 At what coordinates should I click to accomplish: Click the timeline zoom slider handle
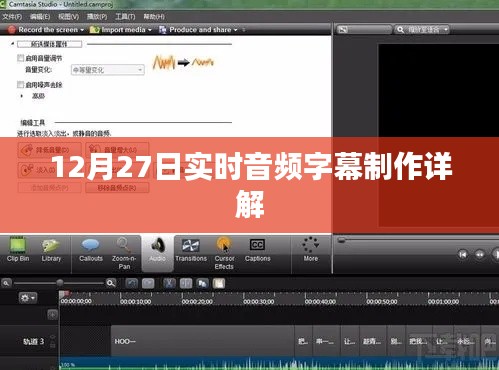click(x=60, y=283)
